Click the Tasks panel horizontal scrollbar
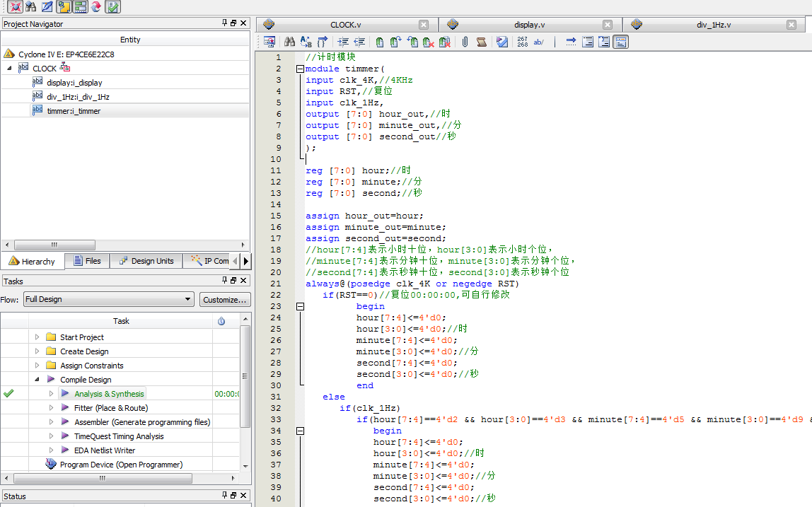Image resolution: width=812 pixels, height=507 pixels. point(103,478)
